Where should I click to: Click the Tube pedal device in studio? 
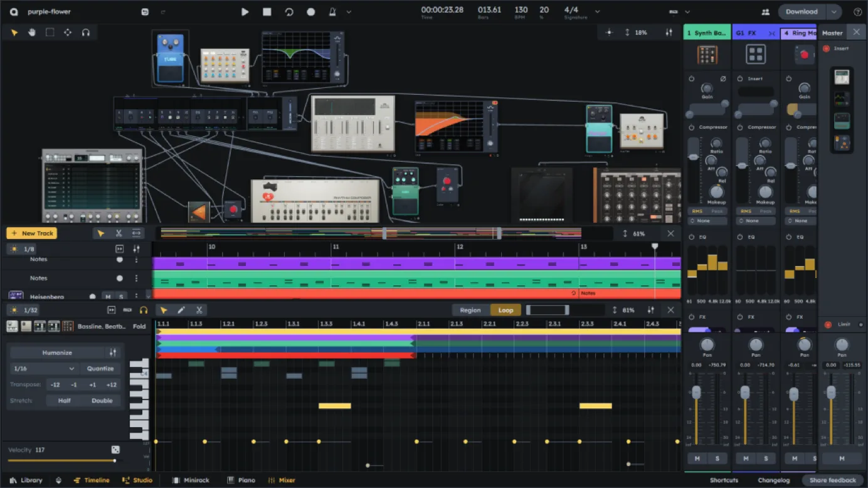tap(170, 58)
